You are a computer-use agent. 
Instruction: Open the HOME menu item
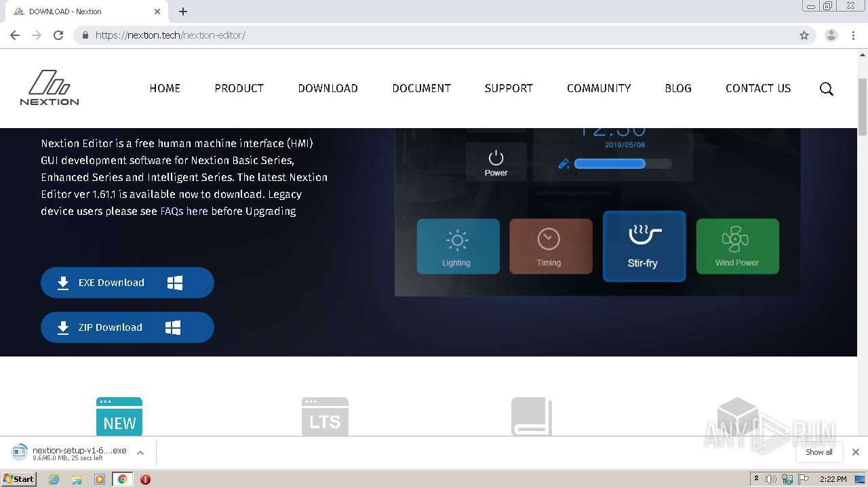[165, 89]
